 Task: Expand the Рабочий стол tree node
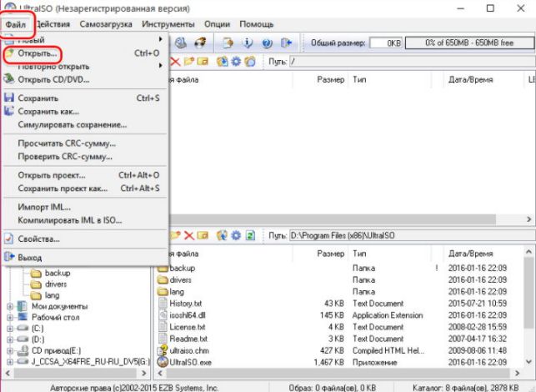click(10, 318)
